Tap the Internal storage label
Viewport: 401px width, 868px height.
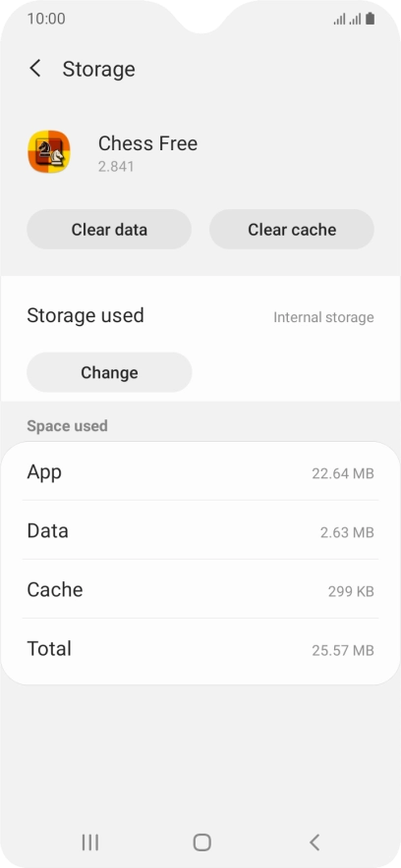pos(323,317)
